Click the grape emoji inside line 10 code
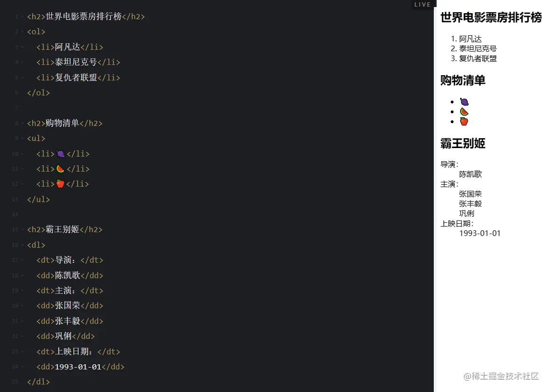550x392 pixels. pyautogui.click(x=60, y=153)
